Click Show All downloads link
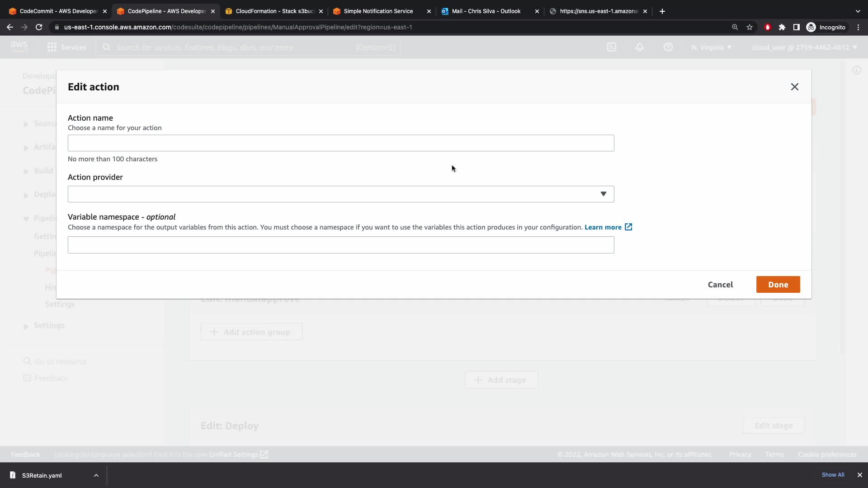This screenshot has height=488, width=868. click(x=833, y=475)
